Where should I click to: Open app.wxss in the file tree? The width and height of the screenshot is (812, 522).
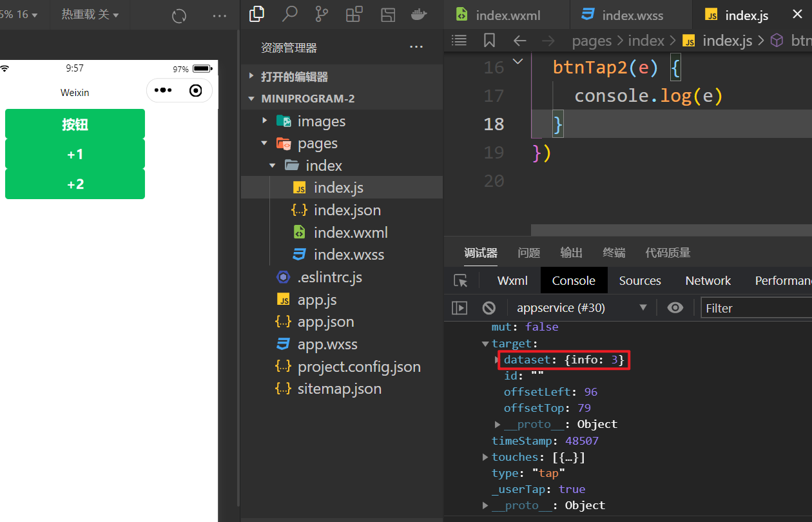click(342, 344)
